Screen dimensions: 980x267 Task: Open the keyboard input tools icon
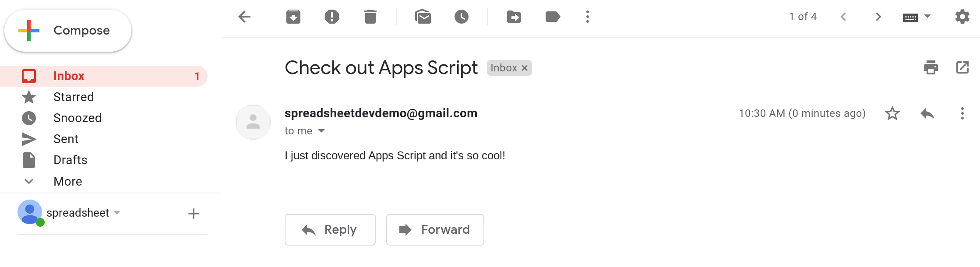[910, 18]
